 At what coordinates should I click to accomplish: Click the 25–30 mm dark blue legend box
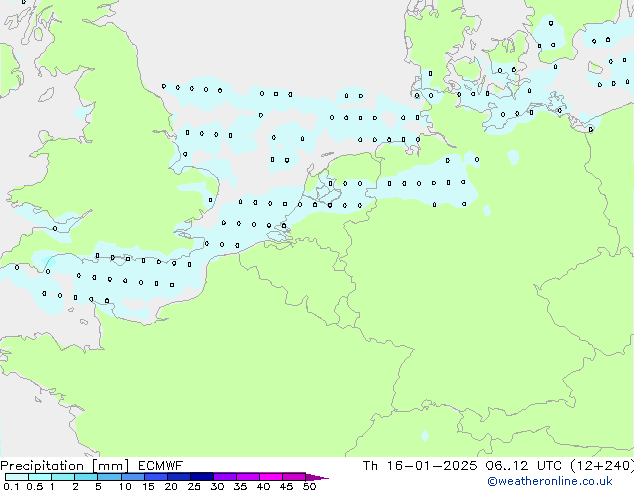click(201, 477)
